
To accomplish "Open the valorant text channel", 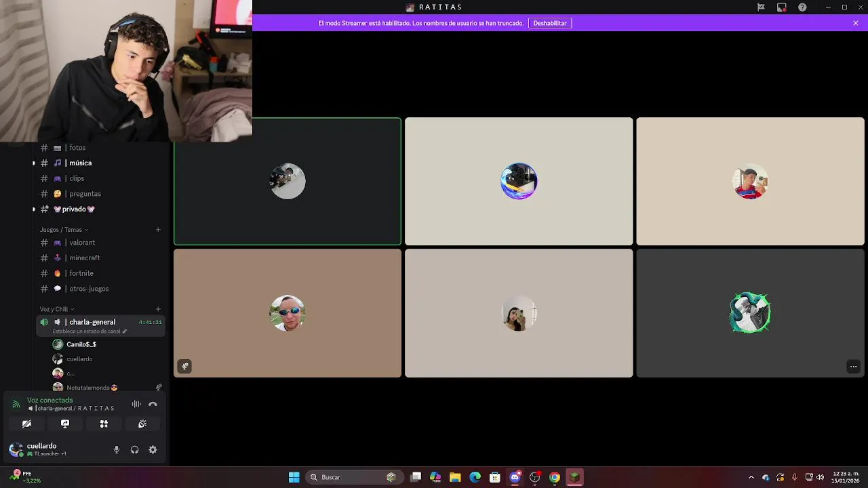I will (100, 243).
